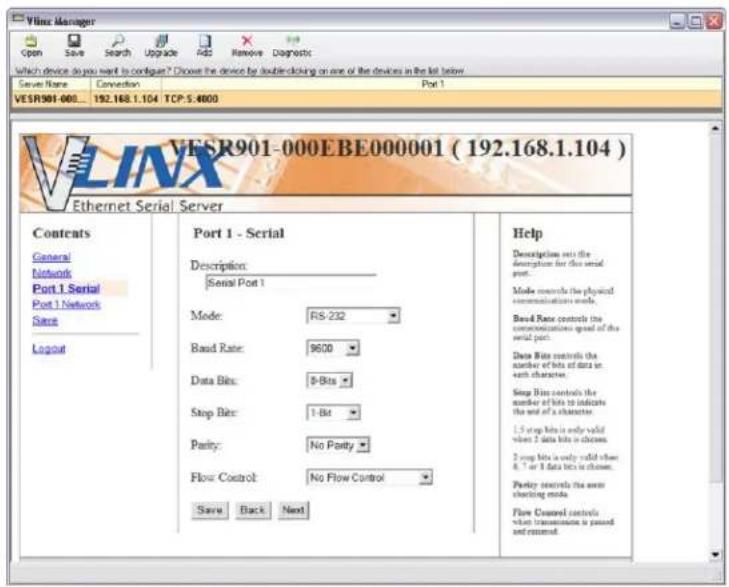The image size is (729, 587).
Task: Expand the Data Bits dropdown
Action: click(x=329, y=381)
